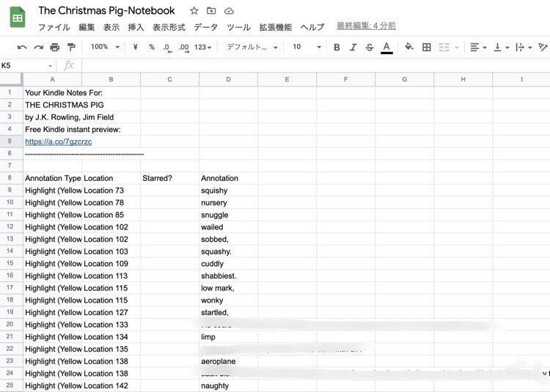The image size is (550, 392).
Task: Open the default font dropdown
Action: point(252,47)
